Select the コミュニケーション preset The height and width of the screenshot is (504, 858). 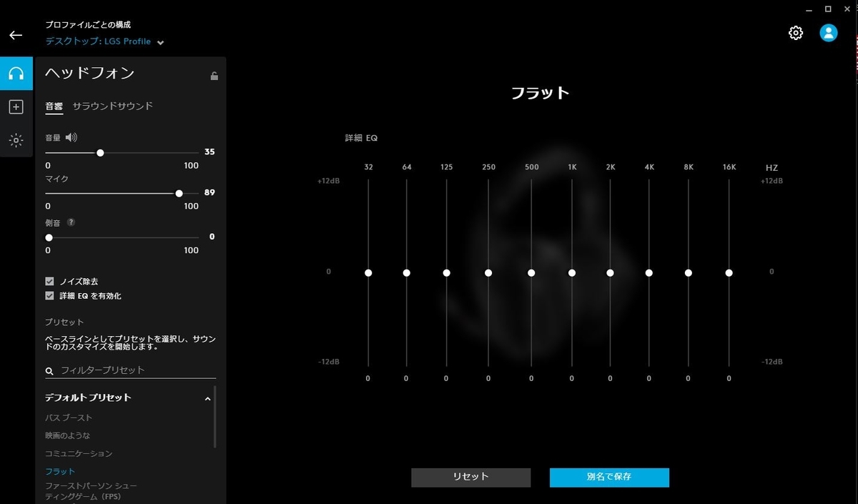point(79,453)
